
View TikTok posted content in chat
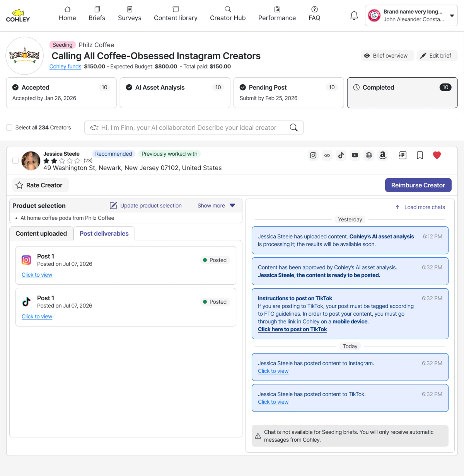pos(273,402)
